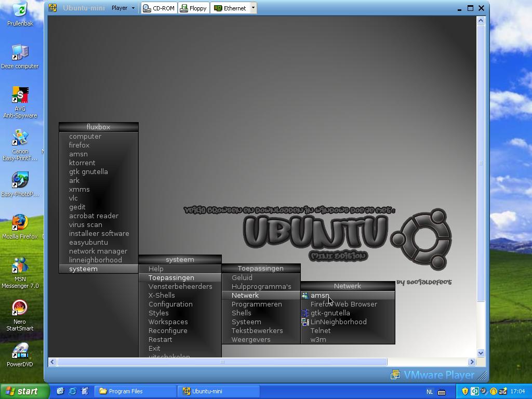Choose vlc in fluxbox menu
This screenshot has width=532, height=399.
(99, 198)
